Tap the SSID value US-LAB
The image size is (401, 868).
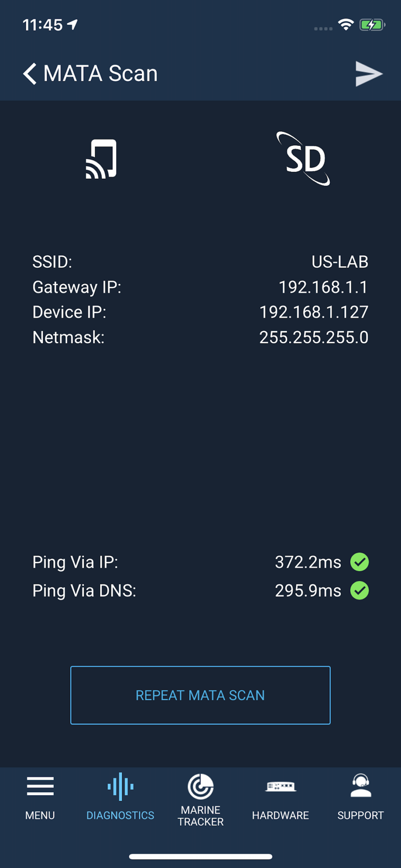point(340,262)
